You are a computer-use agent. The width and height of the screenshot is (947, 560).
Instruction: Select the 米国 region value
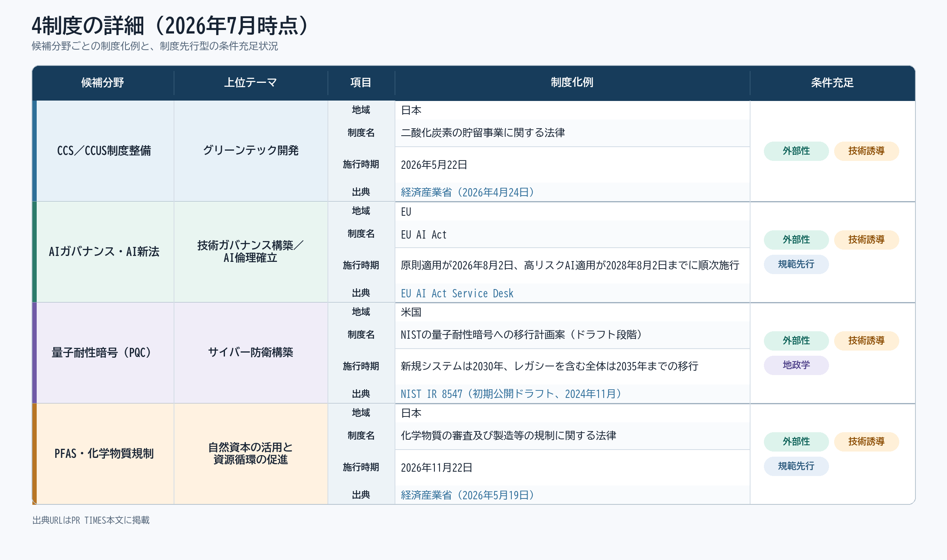(x=411, y=312)
